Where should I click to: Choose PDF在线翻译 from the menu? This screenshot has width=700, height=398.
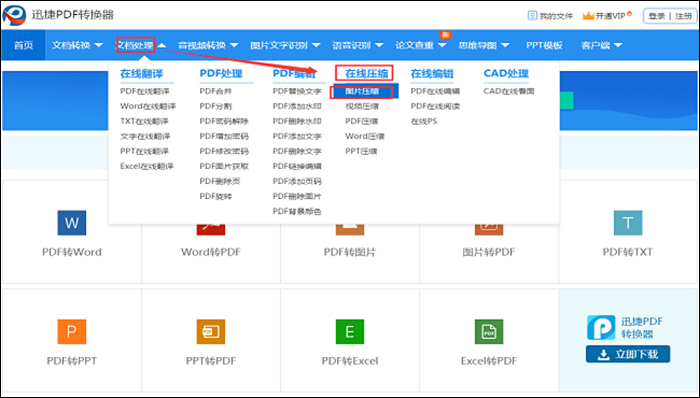(145, 91)
